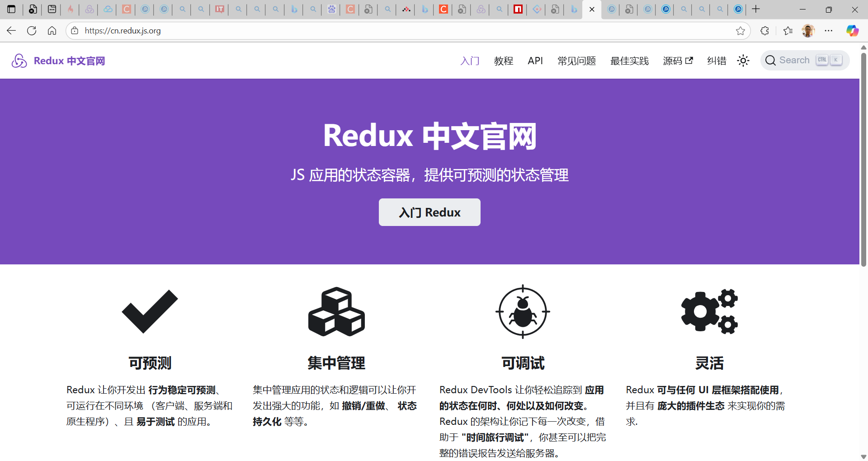This screenshot has width=868, height=461.
Task: Click the Redux 中文官网 logo link
Action: click(58, 61)
